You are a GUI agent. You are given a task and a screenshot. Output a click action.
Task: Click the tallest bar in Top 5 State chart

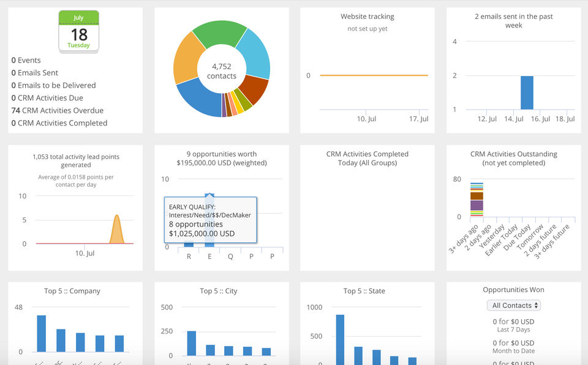point(340,340)
